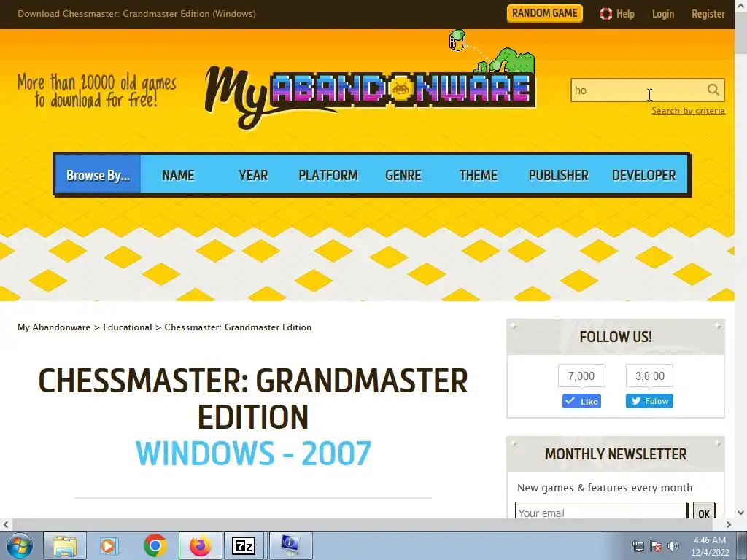Click the Your email newsletter field
The image size is (747, 560).
point(601,512)
